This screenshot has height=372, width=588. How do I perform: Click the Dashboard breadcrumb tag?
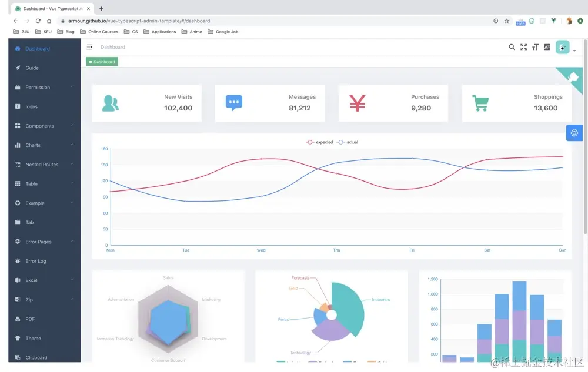101,61
